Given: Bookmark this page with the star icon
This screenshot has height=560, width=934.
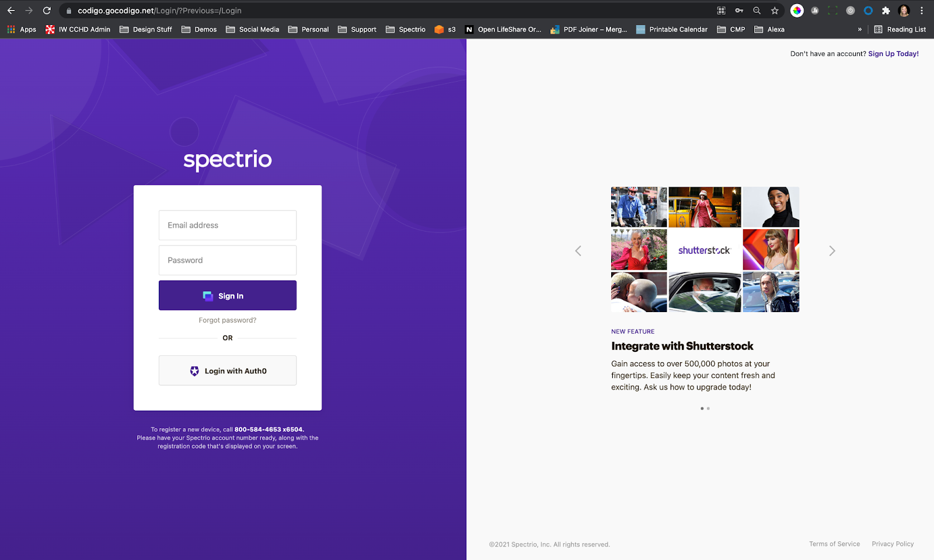Looking at the screenshot, I should coord(775,10).
